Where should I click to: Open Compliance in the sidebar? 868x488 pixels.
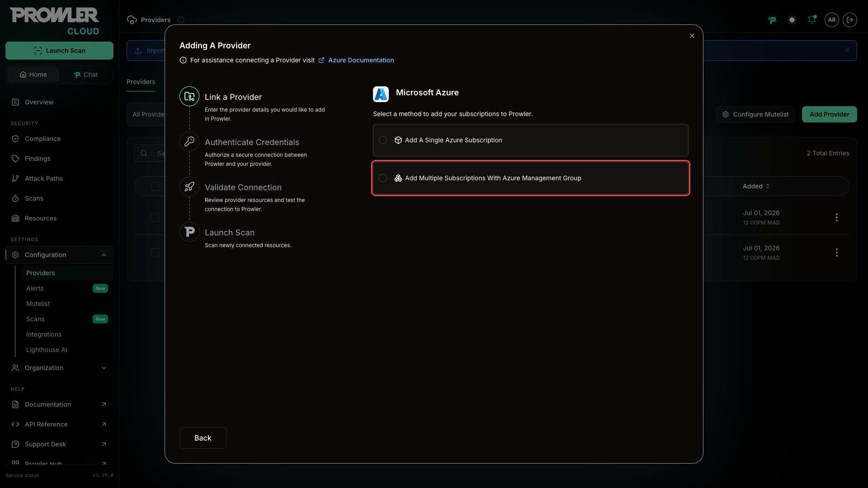click(42, 139)
